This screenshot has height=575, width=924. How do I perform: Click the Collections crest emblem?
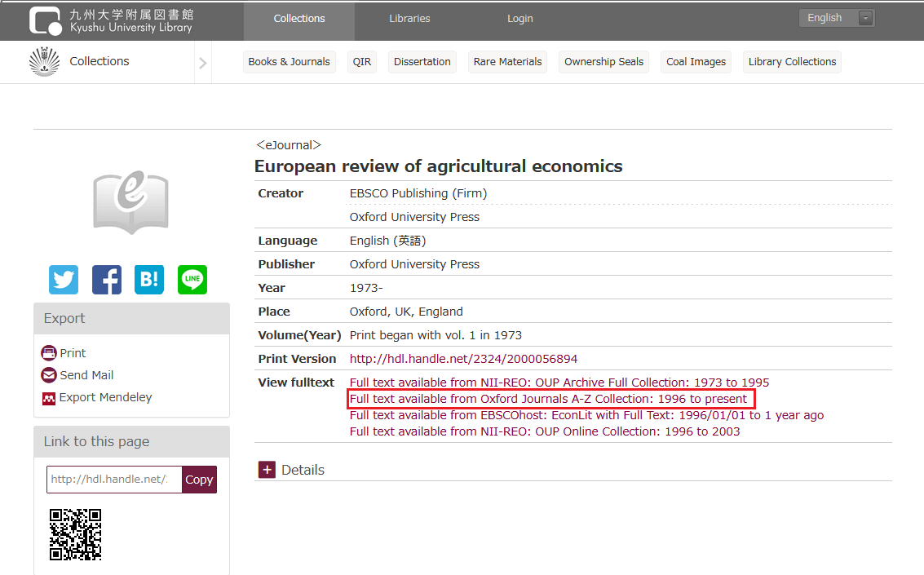pos(45,62)
